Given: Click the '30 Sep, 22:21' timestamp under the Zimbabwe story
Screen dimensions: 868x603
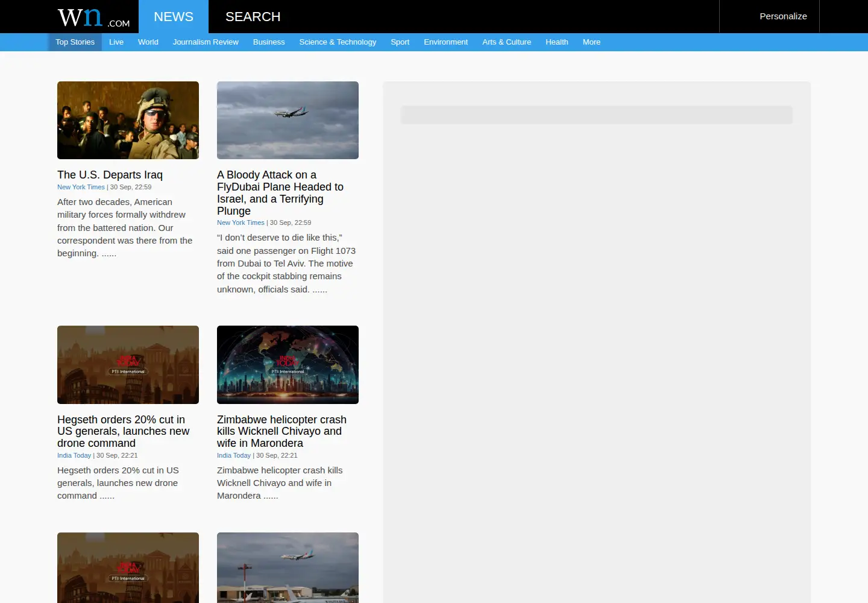Looking at the screenshot, I should pos(277,455).
